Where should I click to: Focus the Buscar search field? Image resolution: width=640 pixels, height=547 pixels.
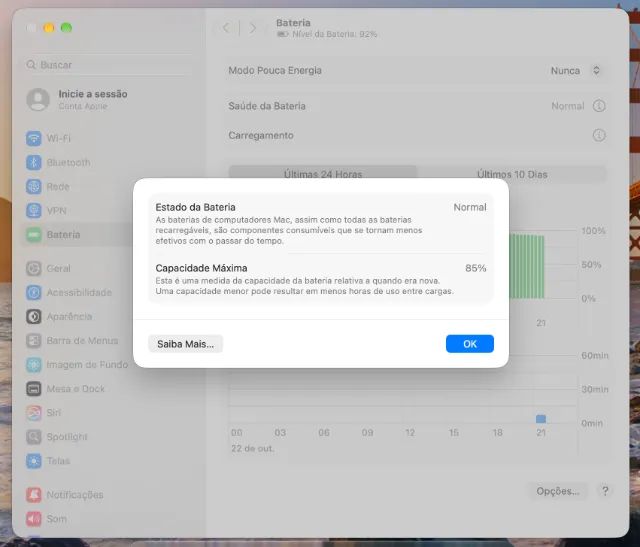tap(107, 65)
